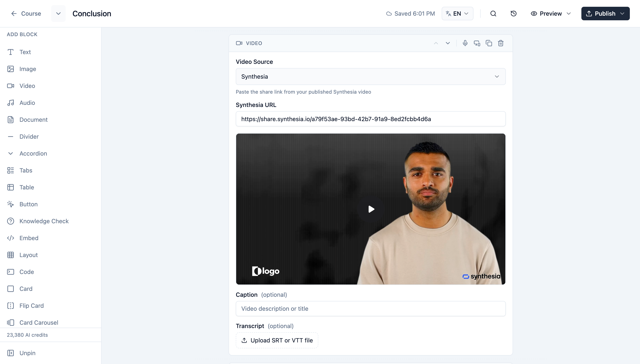
Task: Unpin the sidebar panel
Action: (x=28, y=353)
